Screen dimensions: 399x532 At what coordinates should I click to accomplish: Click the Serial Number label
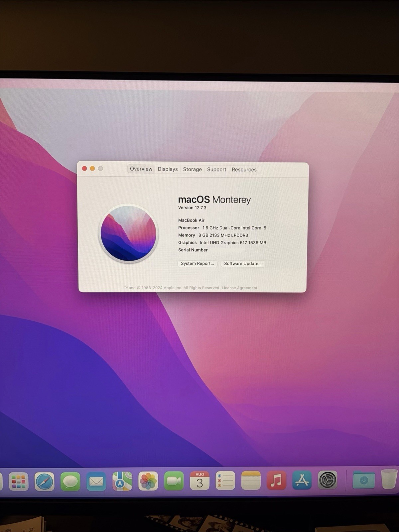tap(193, 250)
